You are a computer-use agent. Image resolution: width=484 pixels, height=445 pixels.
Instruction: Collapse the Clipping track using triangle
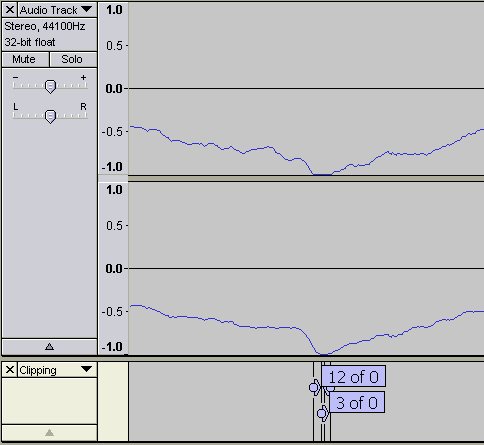pyautogui.click(x=49, y=433)
